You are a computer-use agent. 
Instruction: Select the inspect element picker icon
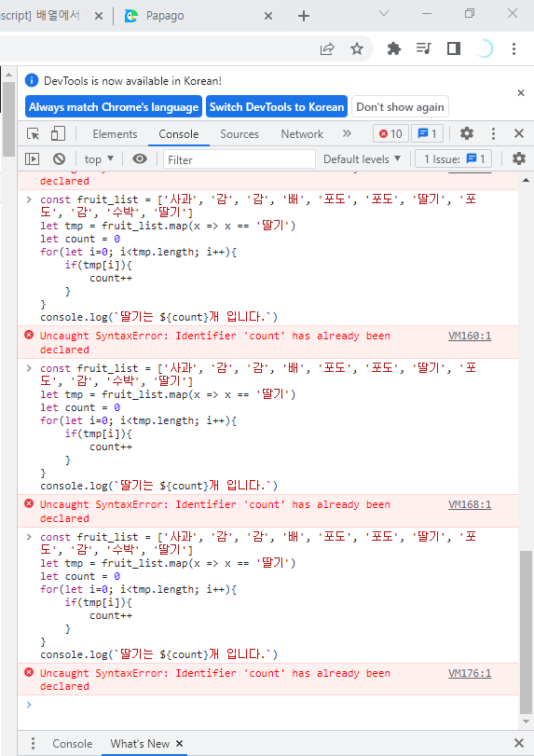(x=34, y=133)
